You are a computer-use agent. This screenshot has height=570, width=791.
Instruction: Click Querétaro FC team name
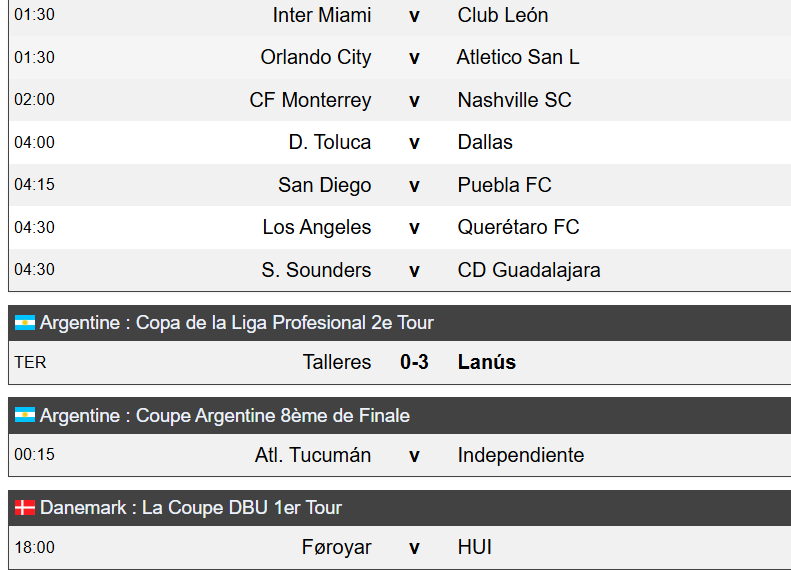click(x=519, y=227)
